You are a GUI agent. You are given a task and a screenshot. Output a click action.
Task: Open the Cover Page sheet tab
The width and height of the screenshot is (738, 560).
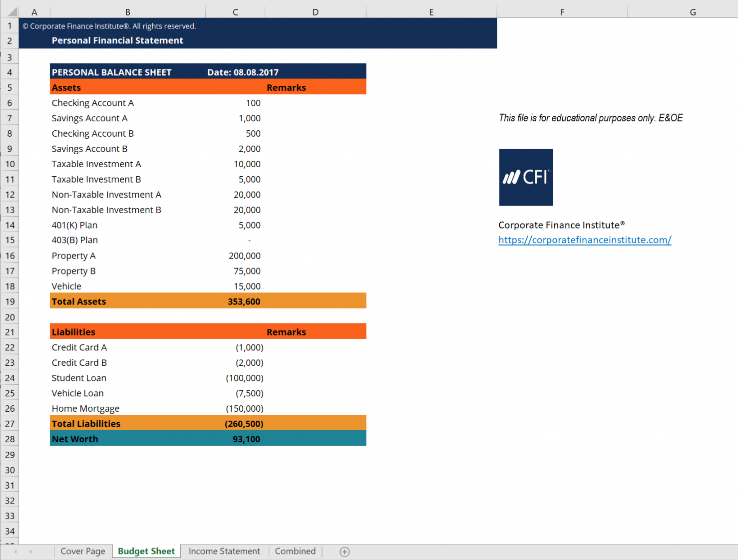83,552
